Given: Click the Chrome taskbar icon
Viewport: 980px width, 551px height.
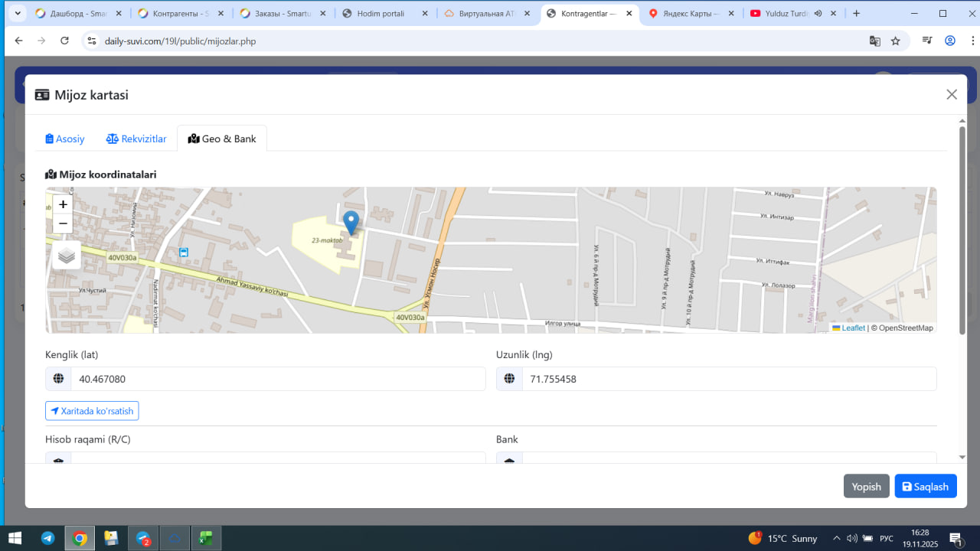Looking at the screenshot, I should pyautogui.click(x=80, y=538).
